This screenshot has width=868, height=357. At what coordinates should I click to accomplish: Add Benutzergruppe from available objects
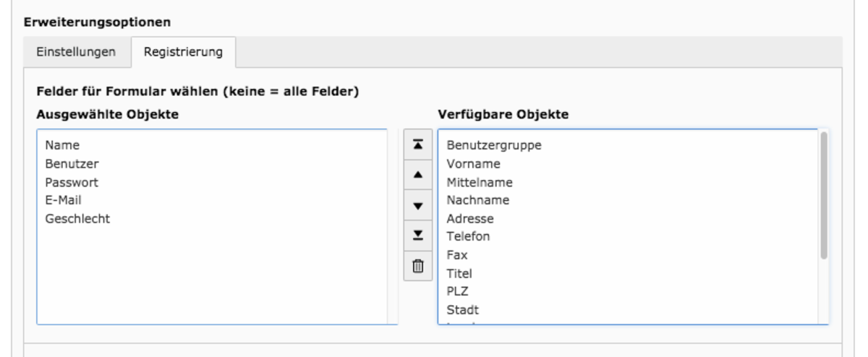pyautogui.click(x=494, y=145)
